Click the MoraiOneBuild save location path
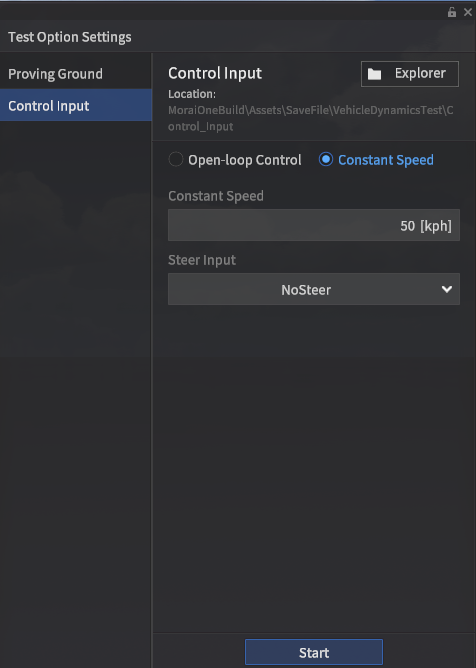Image resolution: width=476 pixels, height=668 pixels. coord(310,118)
